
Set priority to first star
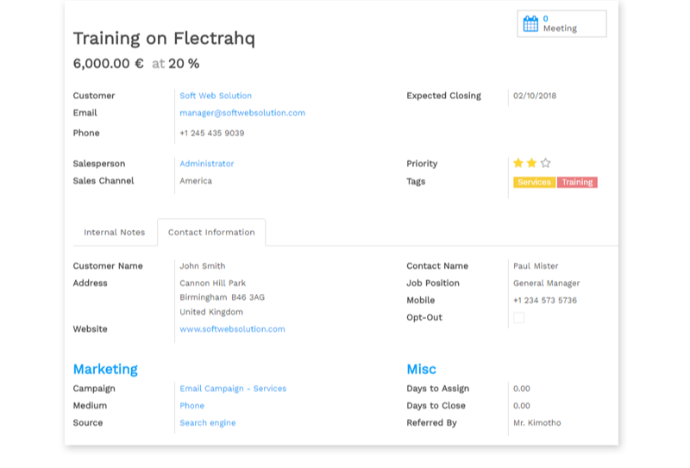(518, 163)
